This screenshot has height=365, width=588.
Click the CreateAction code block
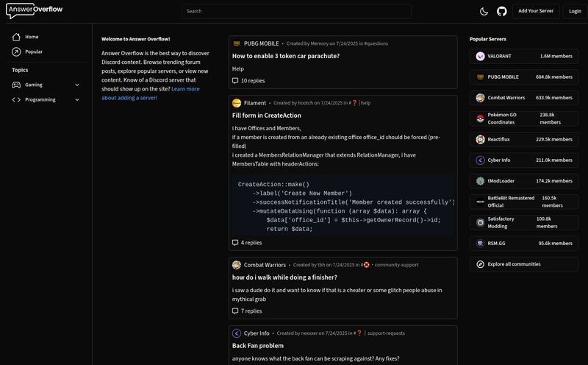click(x=343, y=205)
